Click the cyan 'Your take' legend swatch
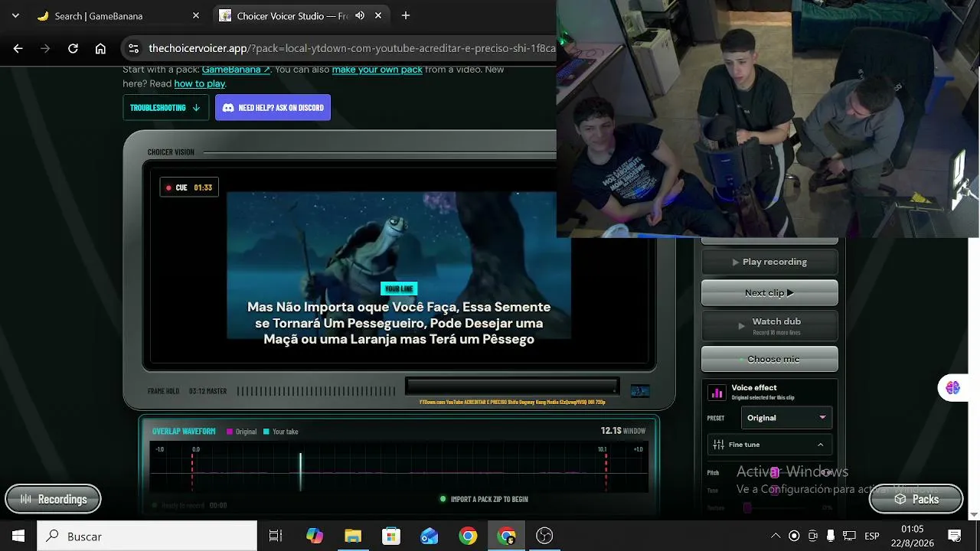Screen dimensions: 980x551 266,432
